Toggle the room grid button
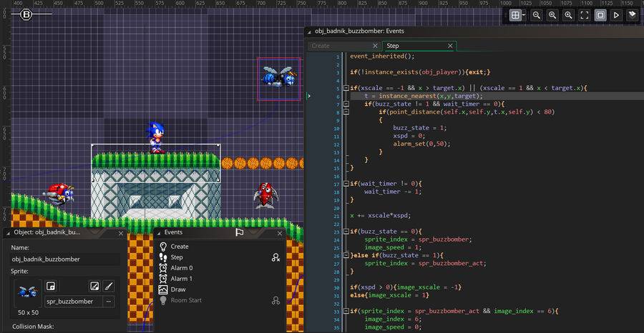This screenshot has width=644, height=333. pyautogui.click(x=515, y=16)
